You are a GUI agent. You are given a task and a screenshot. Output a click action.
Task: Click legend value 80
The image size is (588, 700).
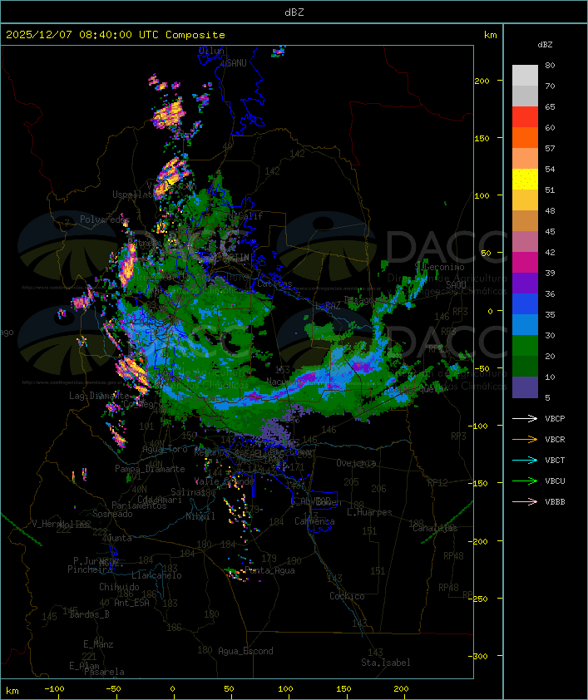click(550, 65)
